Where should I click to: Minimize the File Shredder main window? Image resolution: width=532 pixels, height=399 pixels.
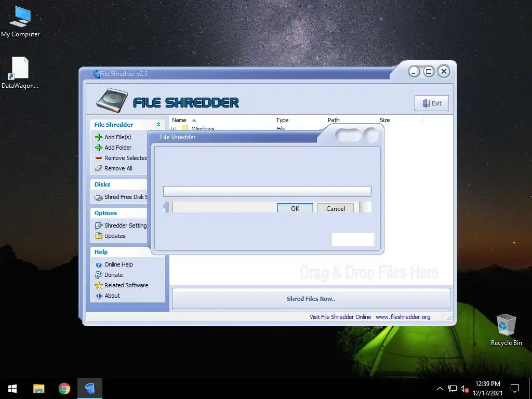414,72
